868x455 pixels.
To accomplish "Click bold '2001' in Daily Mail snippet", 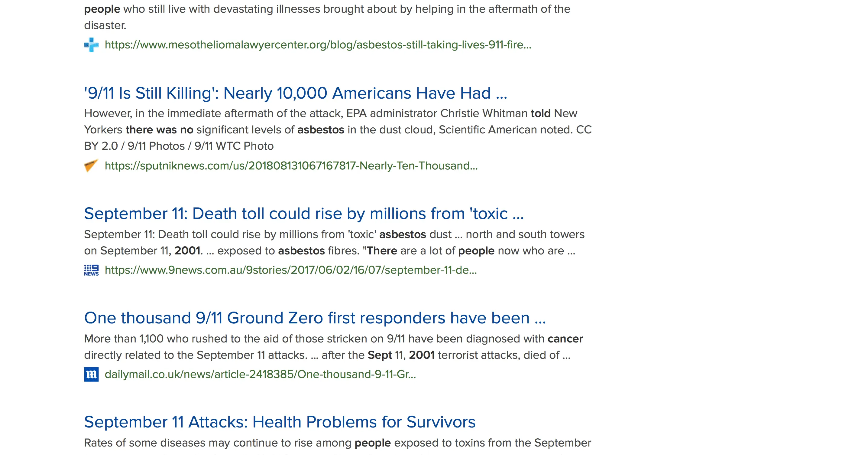I will (422, 355).
